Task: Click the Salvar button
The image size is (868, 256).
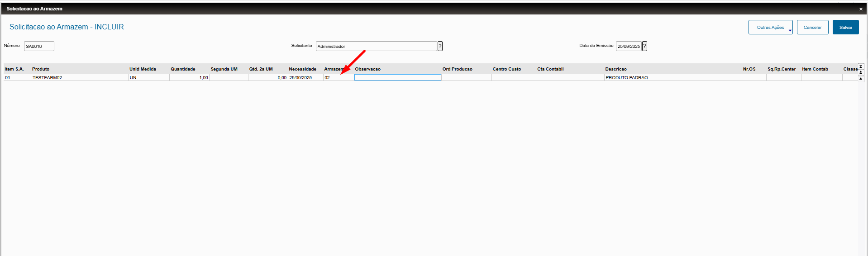Action: coord(845,27)
